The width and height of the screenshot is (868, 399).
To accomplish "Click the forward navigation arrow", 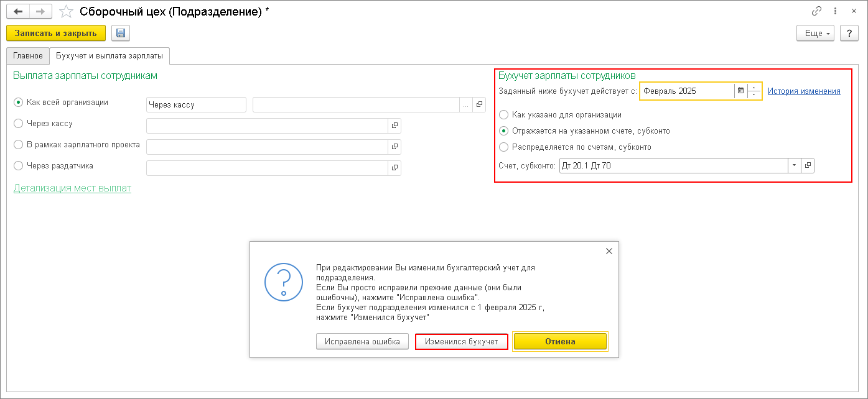I will point(40,12).
